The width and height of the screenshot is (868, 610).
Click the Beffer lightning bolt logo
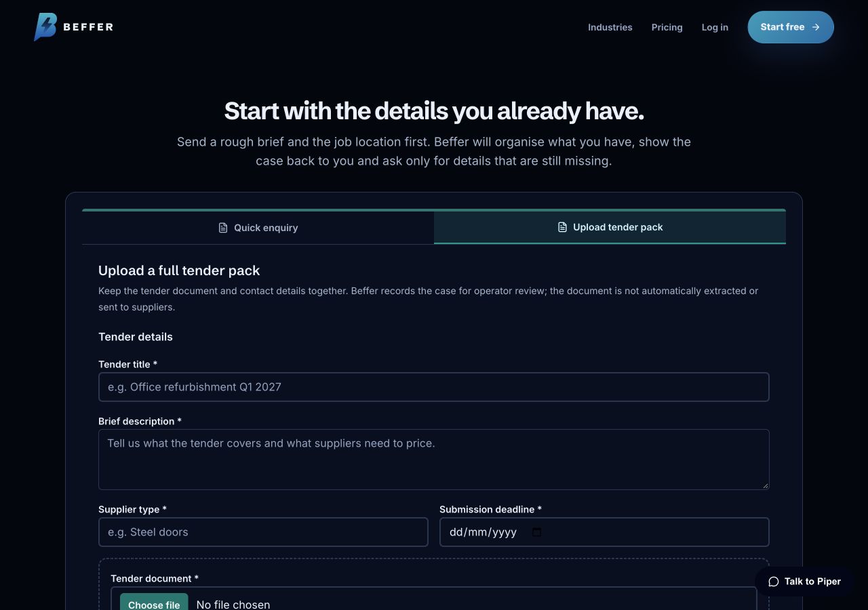click(45, 27)
